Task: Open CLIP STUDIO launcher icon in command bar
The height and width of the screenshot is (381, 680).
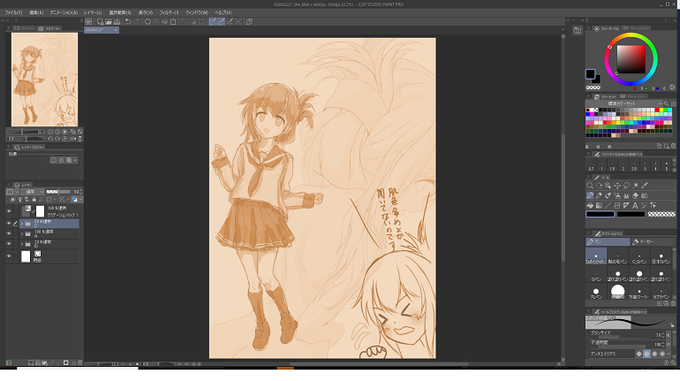Action: [x=88, y=22]
